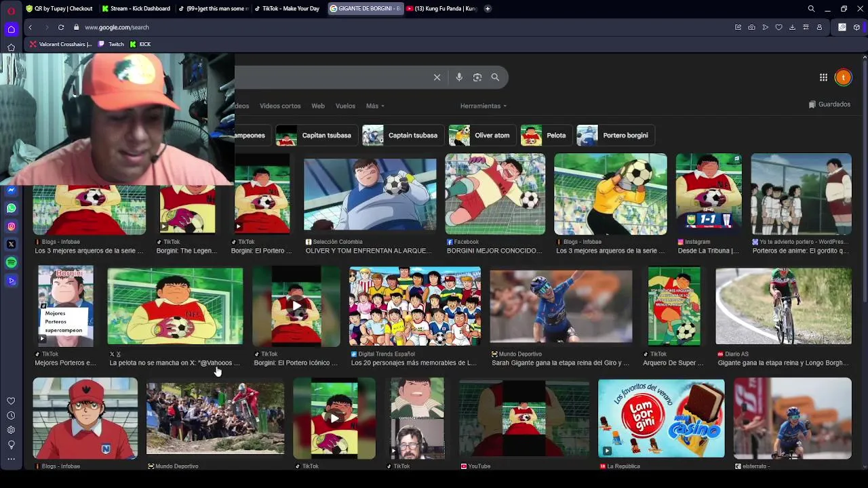This screenshot has height=488, width=868.
Task: Go back with the browser back arrow
Action: point(30,27)
